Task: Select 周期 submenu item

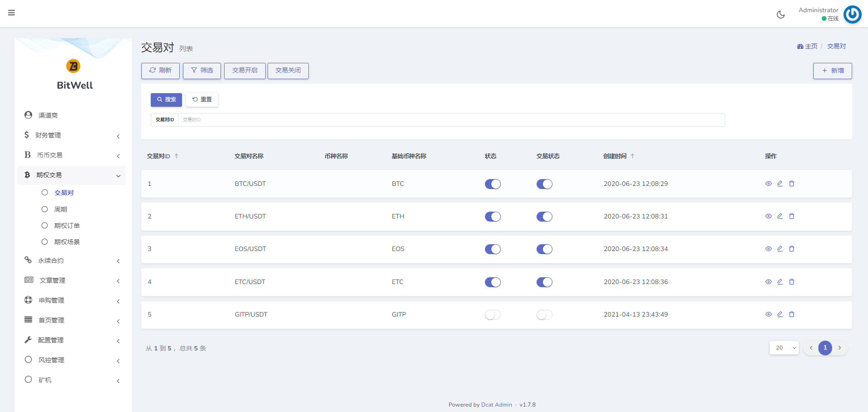Action: pyautogui.click(x=61, y=209)
